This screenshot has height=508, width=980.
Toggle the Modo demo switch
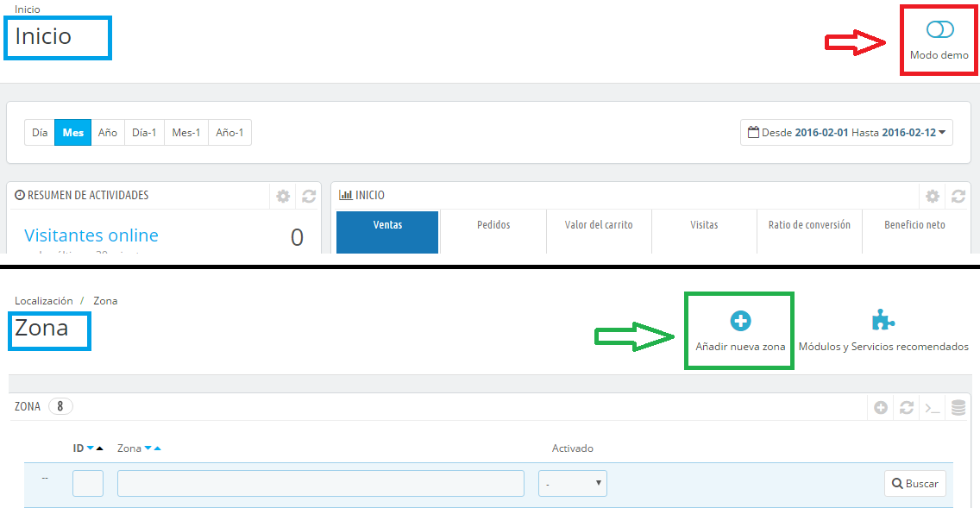tap(939, 29)
